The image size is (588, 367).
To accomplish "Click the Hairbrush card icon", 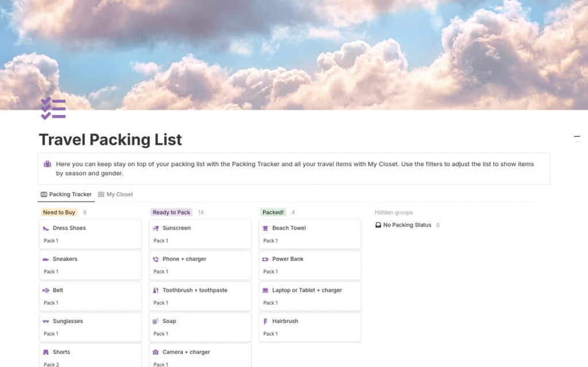I will tap(265, 321).
